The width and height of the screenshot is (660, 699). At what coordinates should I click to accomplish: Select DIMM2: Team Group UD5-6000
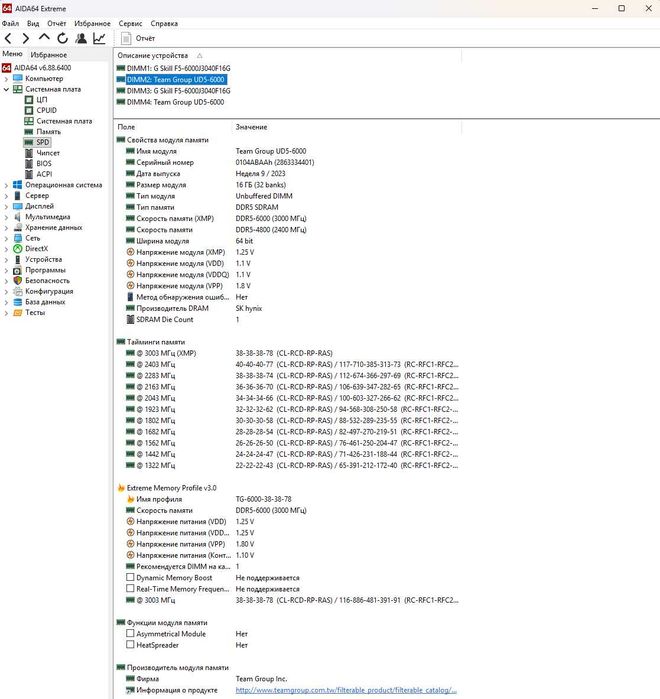(x=176, y=79)
